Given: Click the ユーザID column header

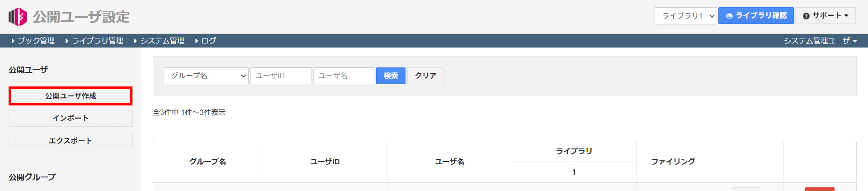Looking at the screenshot, I should 325,162.
